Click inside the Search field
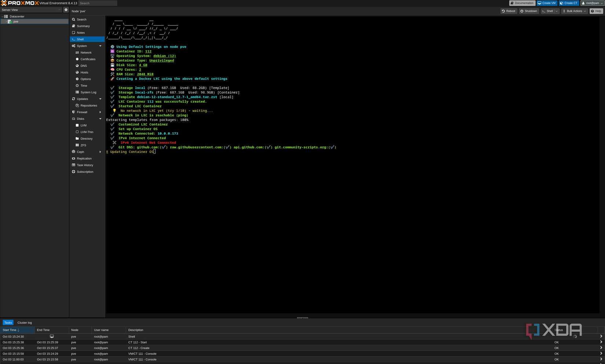 tap(97, 3)
